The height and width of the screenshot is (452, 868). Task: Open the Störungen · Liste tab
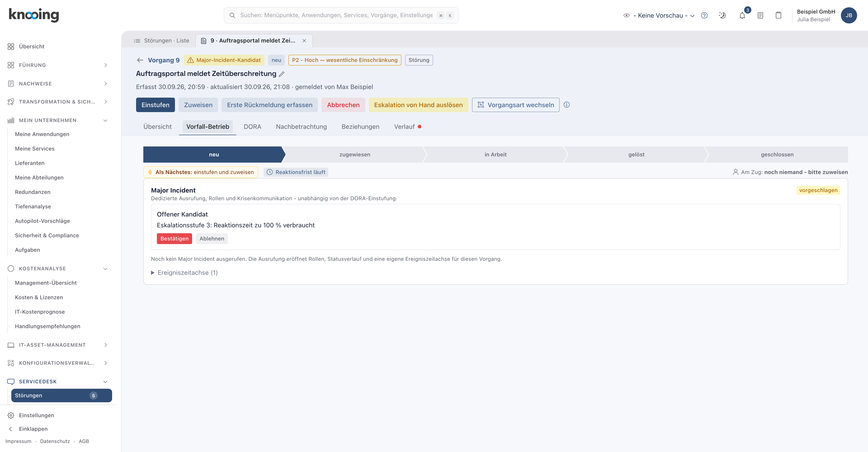(x=161, y=41)
